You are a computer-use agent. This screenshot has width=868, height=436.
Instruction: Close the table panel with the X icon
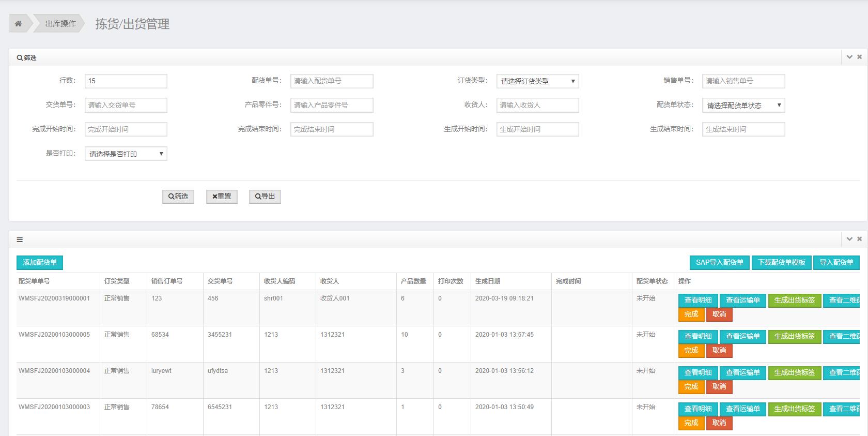(x=860, y=239)
